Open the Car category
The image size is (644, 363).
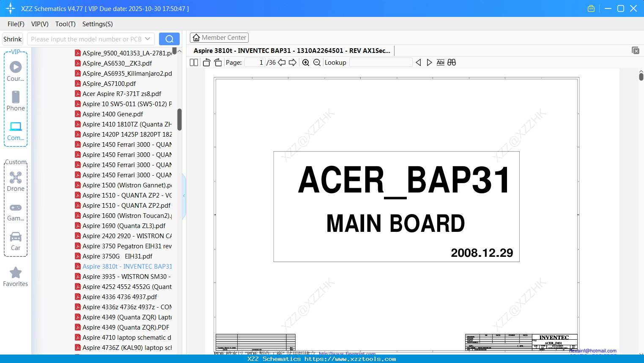pos(16,241)
